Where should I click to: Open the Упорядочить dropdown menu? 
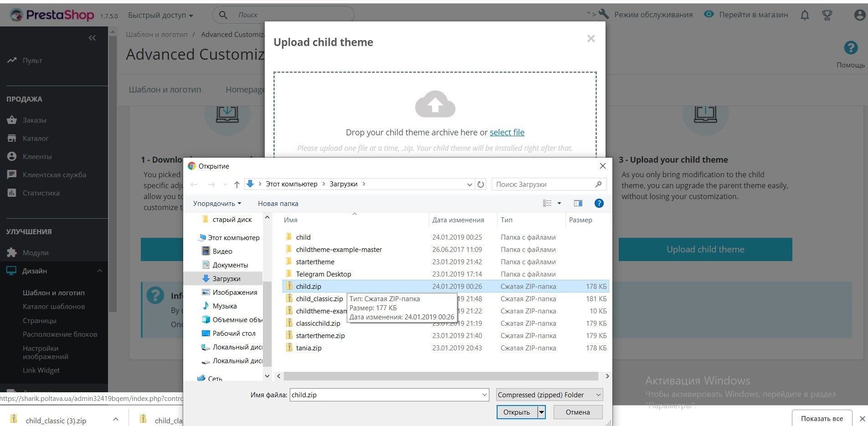(217, 203)
